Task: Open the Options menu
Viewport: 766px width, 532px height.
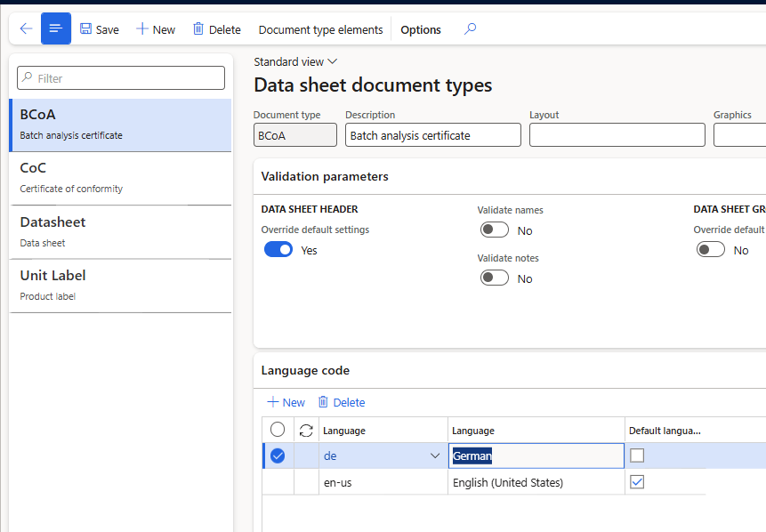Action: pyautogui.click(x=420, y=29)
